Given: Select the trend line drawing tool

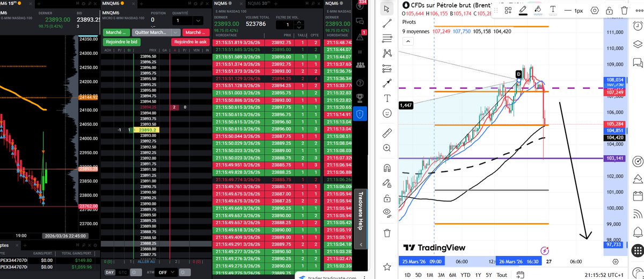Looking at the screenshot, I should coord(387,23).
